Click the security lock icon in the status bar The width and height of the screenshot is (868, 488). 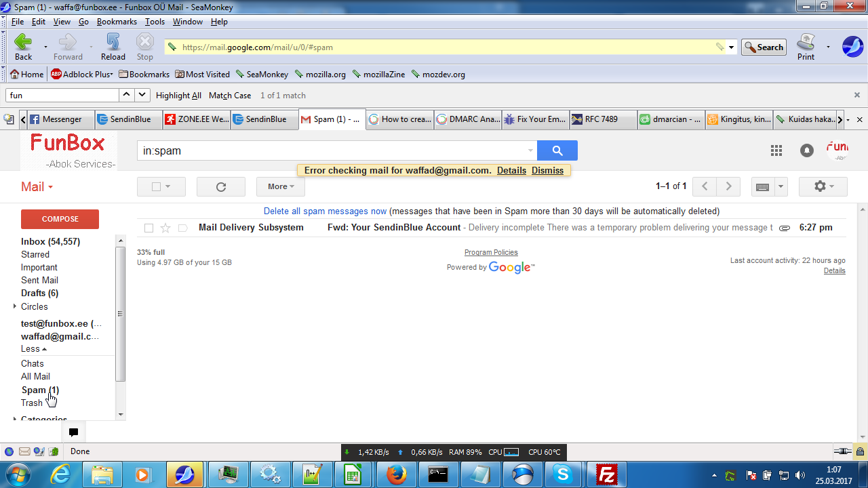pyautogui.click(x=860, y=451)
